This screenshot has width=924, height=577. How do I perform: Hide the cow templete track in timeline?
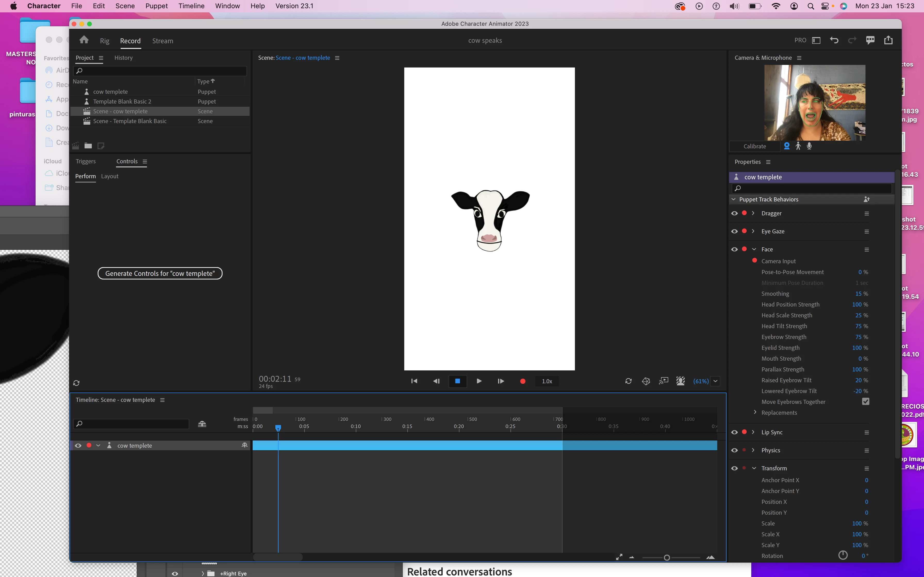pyautogui.click(x=78, y=446)
